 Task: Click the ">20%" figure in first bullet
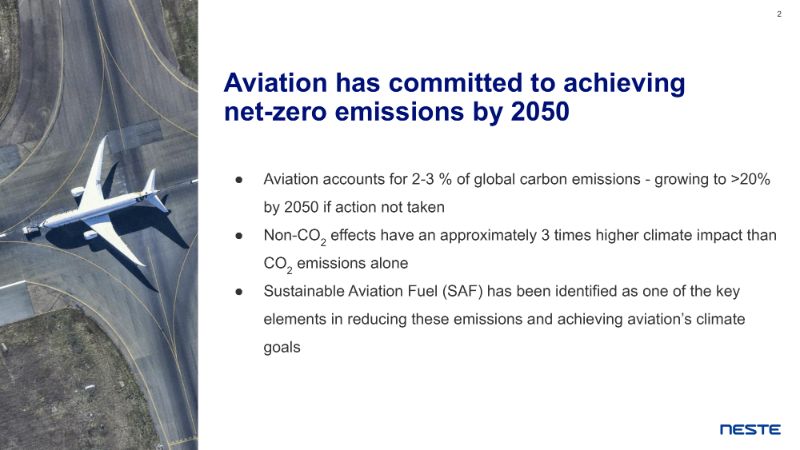click(755, 180)
